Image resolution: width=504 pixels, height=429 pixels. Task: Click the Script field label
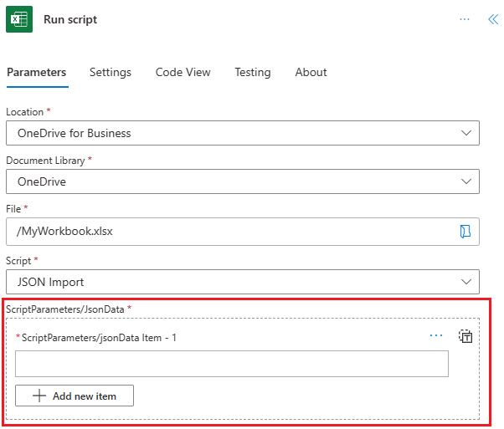(18, 261)
